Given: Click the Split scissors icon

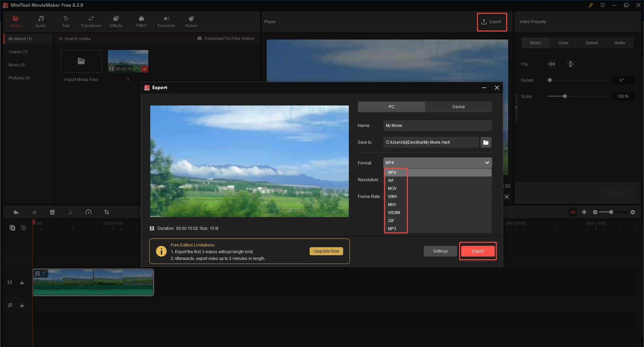Looking at the screenshot, I should point(70,212).
